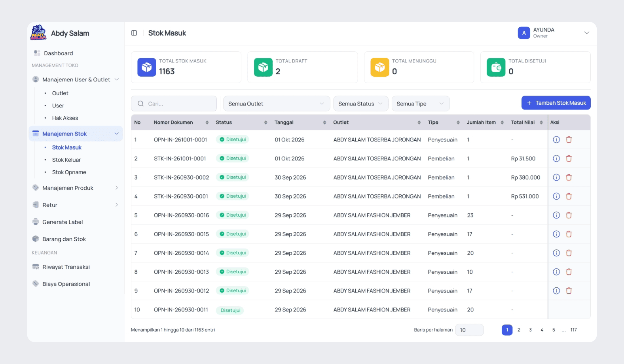This screenshot has height=364, width=624.
Task: Open Barang dan Stok page
Action: pos(64,239)
